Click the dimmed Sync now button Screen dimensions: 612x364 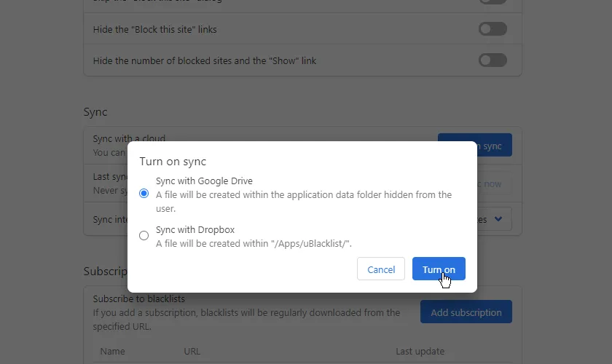click(x=493, y=183)
